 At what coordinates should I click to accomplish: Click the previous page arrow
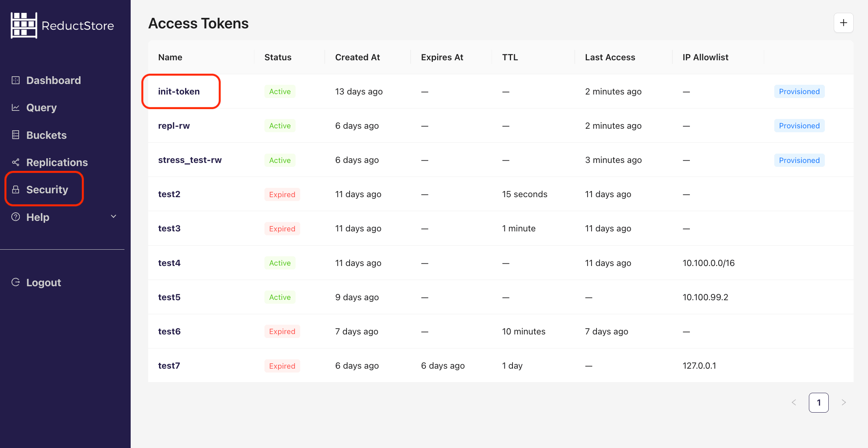794,402
